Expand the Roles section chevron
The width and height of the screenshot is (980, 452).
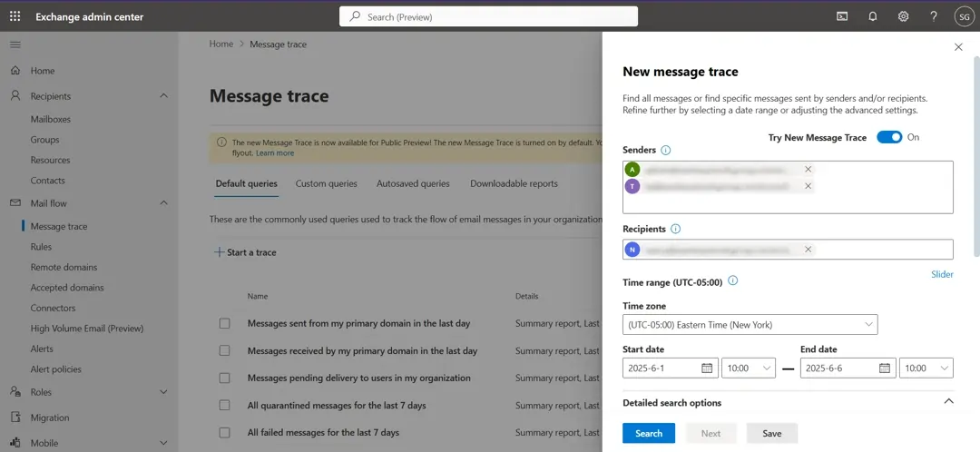pos(163,392)
